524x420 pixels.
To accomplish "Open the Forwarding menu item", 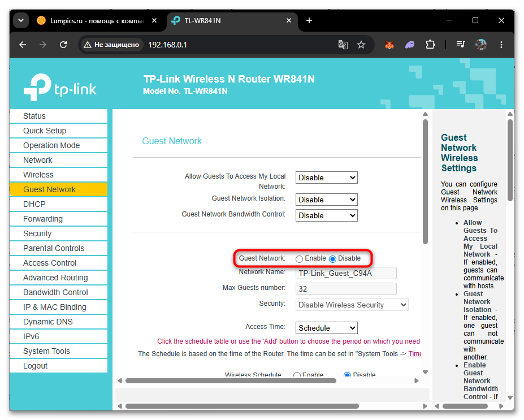I will pos(58,219).
